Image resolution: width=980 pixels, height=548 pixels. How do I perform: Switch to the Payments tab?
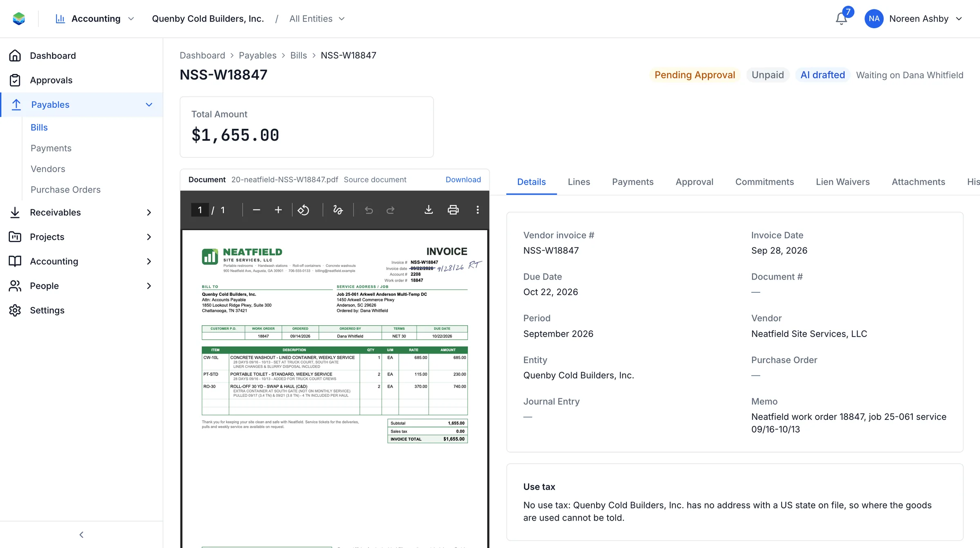633,182
